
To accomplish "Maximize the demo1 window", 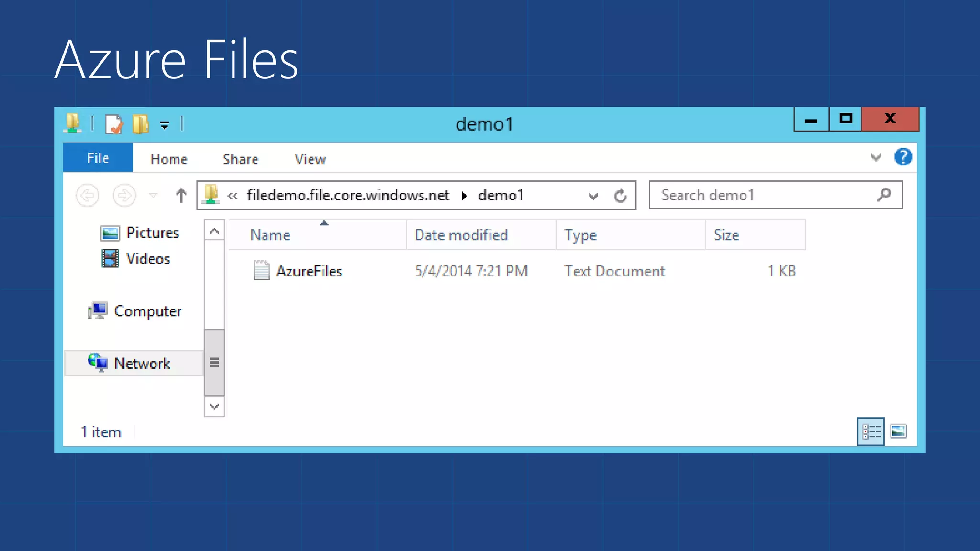I will [846, 119].
